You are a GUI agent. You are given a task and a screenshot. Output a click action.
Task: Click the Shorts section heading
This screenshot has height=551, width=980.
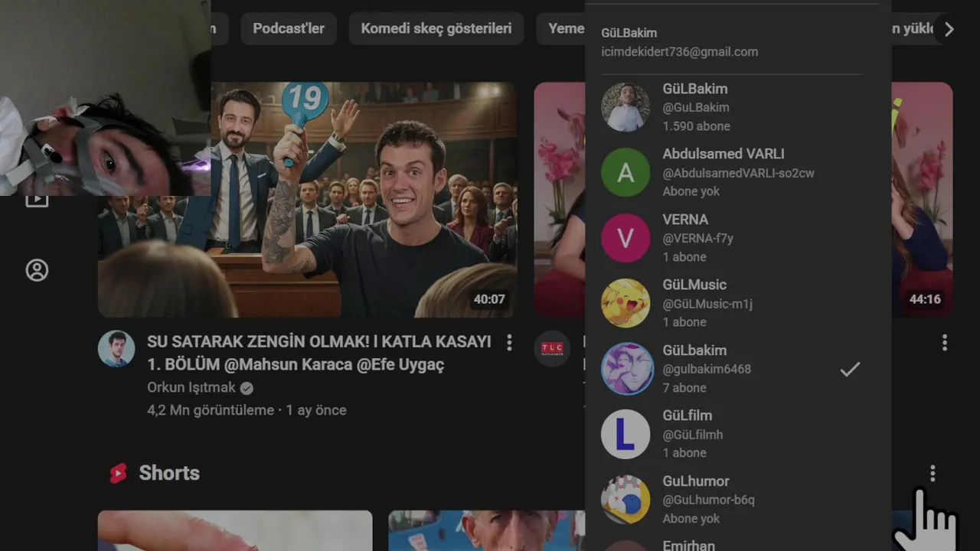coord(169,473)
